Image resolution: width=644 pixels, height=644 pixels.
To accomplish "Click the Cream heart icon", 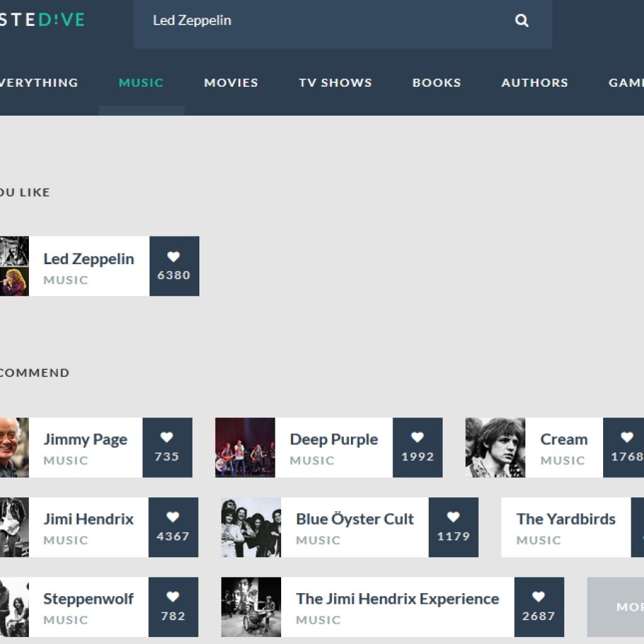I will tap(626, 438).
